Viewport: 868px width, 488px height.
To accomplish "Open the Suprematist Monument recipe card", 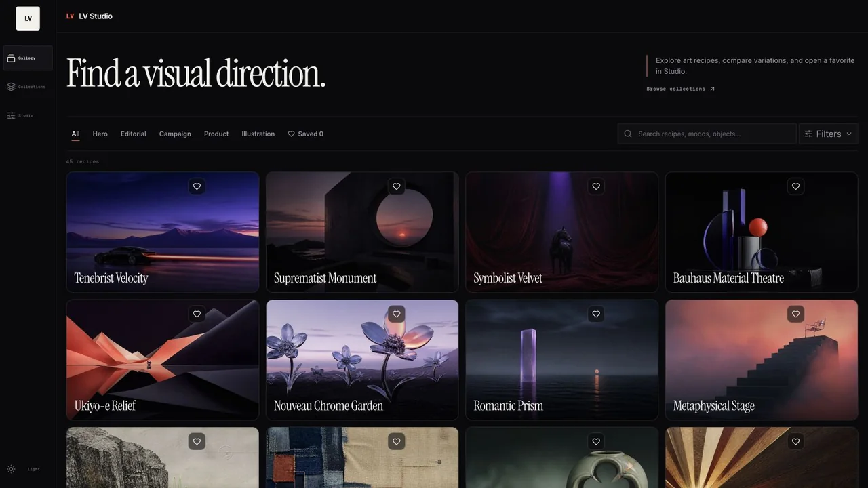I will (362, 232).
